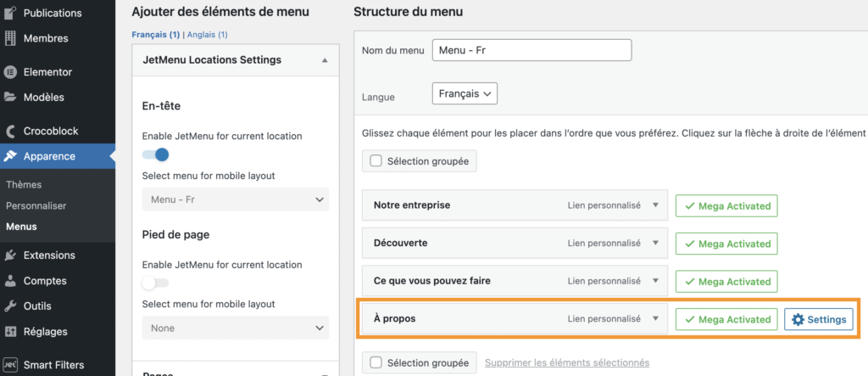Click the Nom du menu text field
Image resolution: width=868 pixels, height=376 pixels.
coord(531,50)
